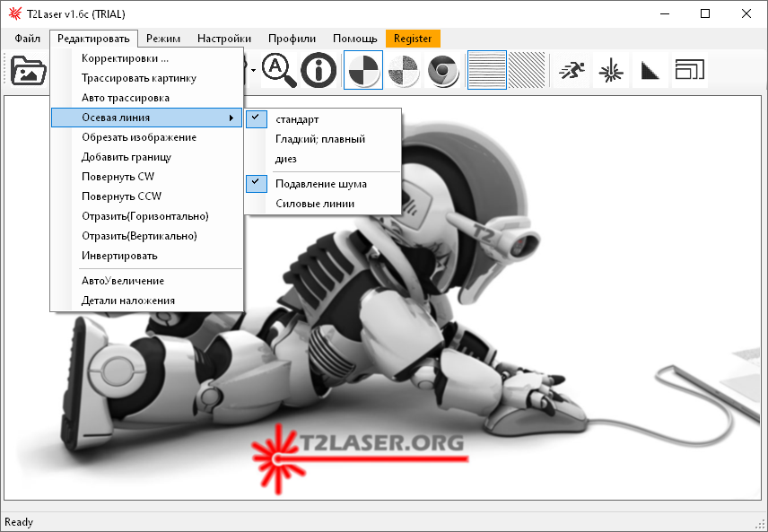
Task: Toggle the стандарт centerline option
Action: [323, 119]
